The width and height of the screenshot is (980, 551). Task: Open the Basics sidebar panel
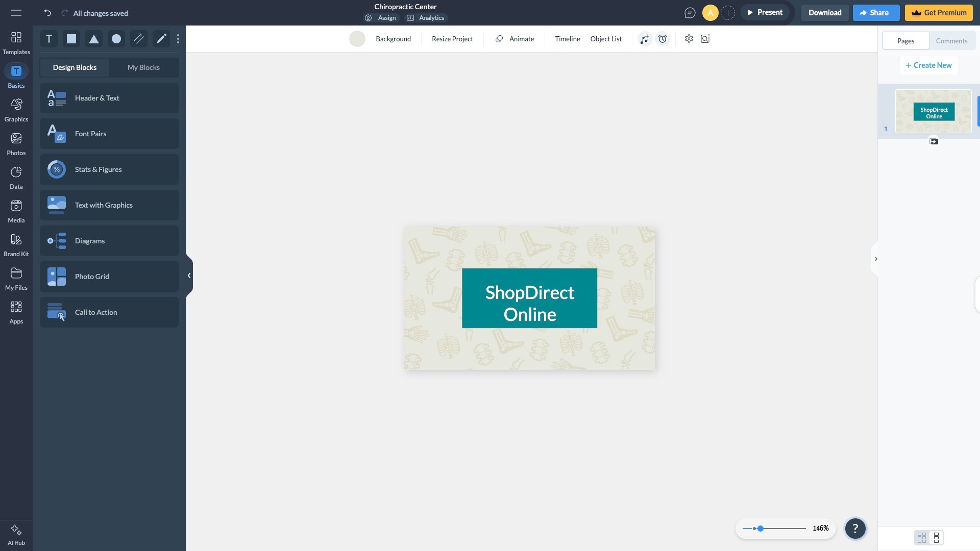pos(16,77)
